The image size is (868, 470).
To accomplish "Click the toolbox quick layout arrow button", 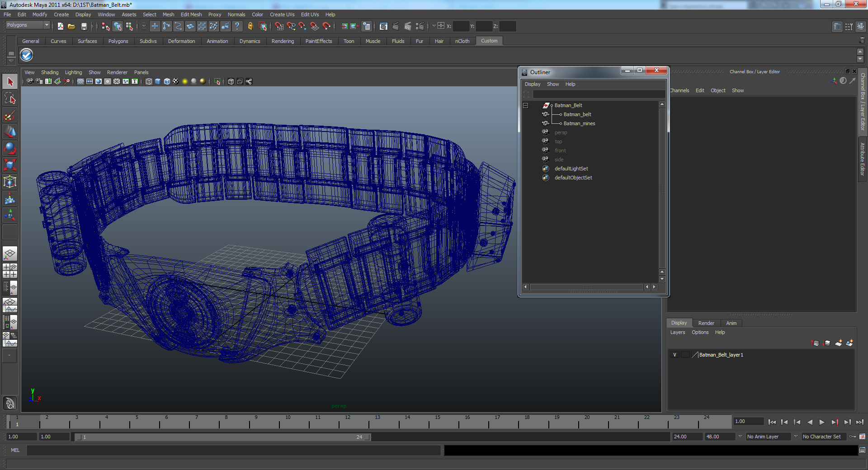I will [x=9, y=356].
